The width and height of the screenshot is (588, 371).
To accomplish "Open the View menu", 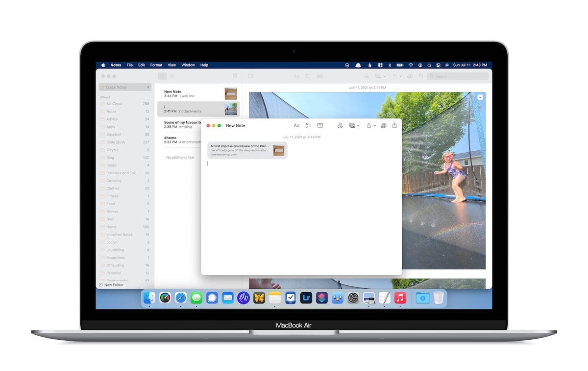I will coord(172,65).
